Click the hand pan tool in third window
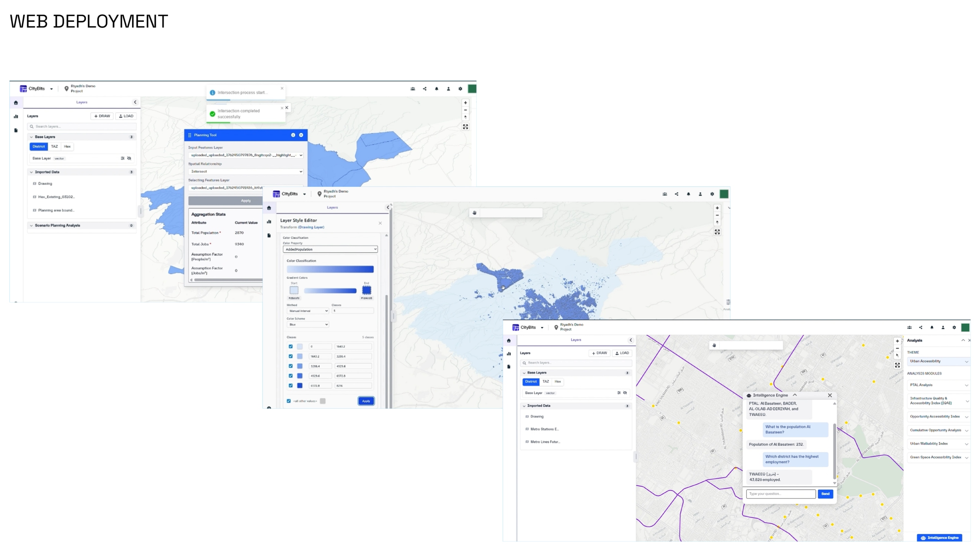The width and height of the screenshot is (980, 551). click(x=714, y=345)
